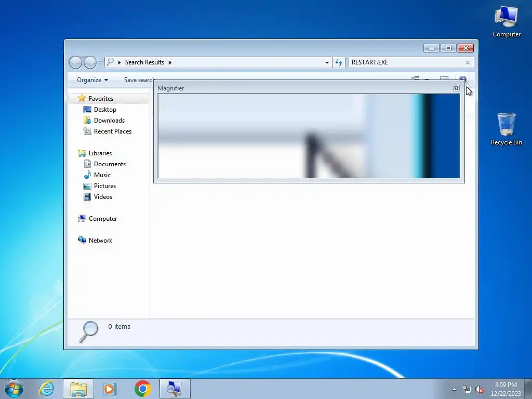Launch Internet Explorer from the taskbar
532x399 pixels.
(46, 389)
